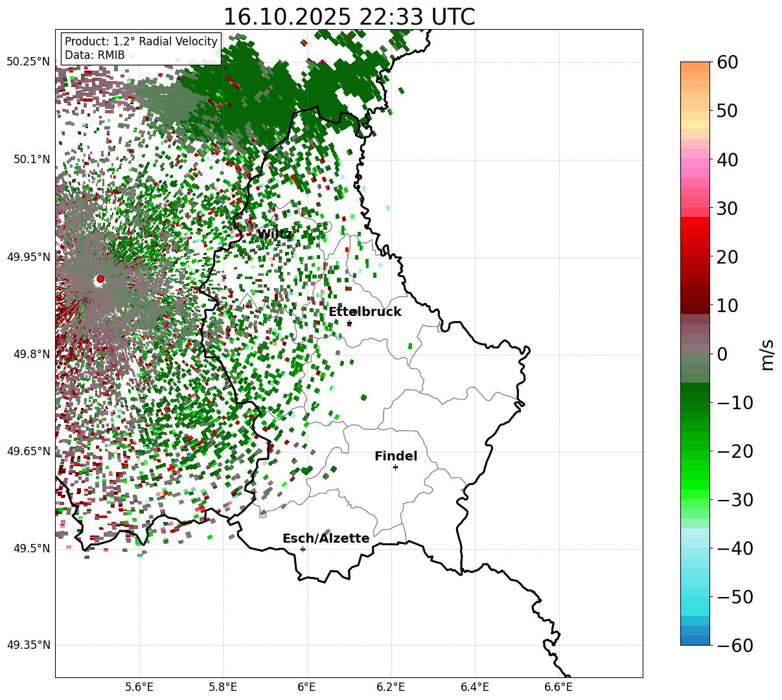Click the colorbar value −20 label
782x700 pixels.
coord(735,451)
